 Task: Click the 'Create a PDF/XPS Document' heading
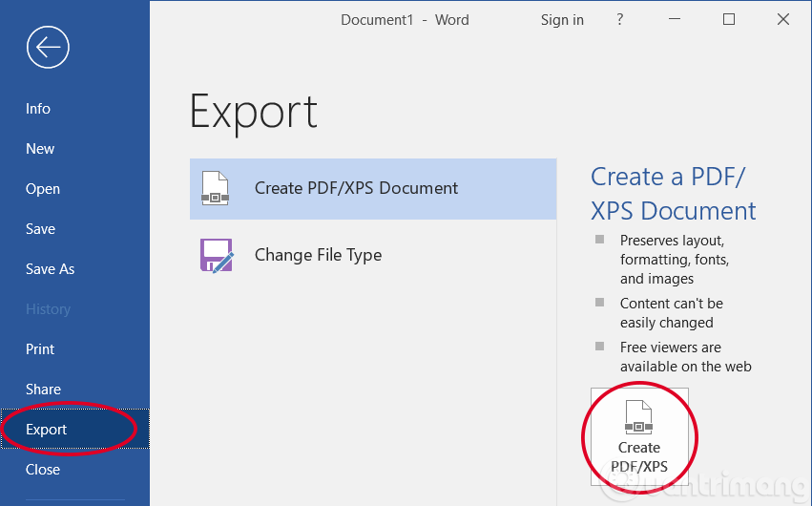[x=673, y=194]
